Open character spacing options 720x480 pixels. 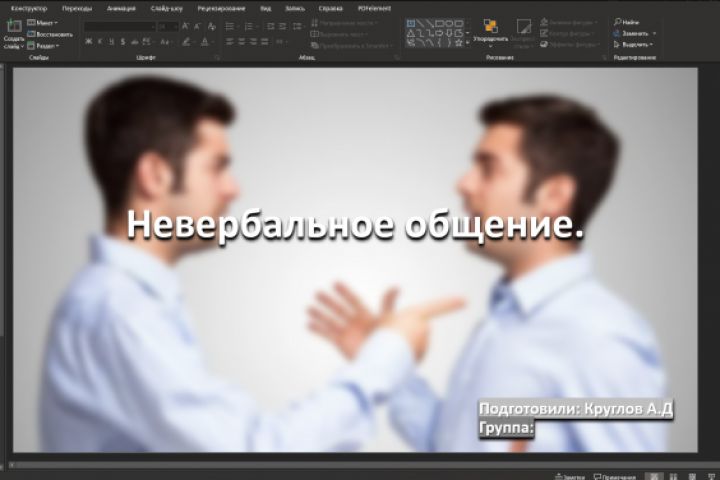147,42
